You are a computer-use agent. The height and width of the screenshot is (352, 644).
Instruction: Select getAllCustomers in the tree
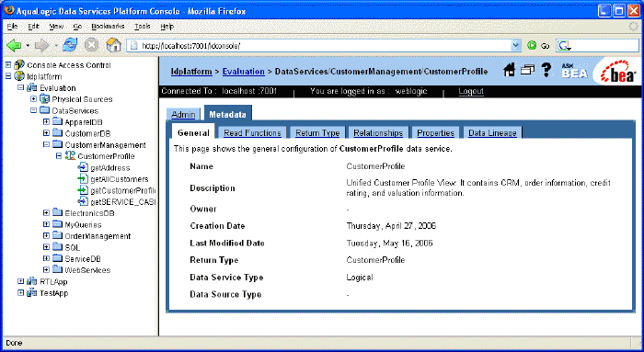tap(120, 179)
